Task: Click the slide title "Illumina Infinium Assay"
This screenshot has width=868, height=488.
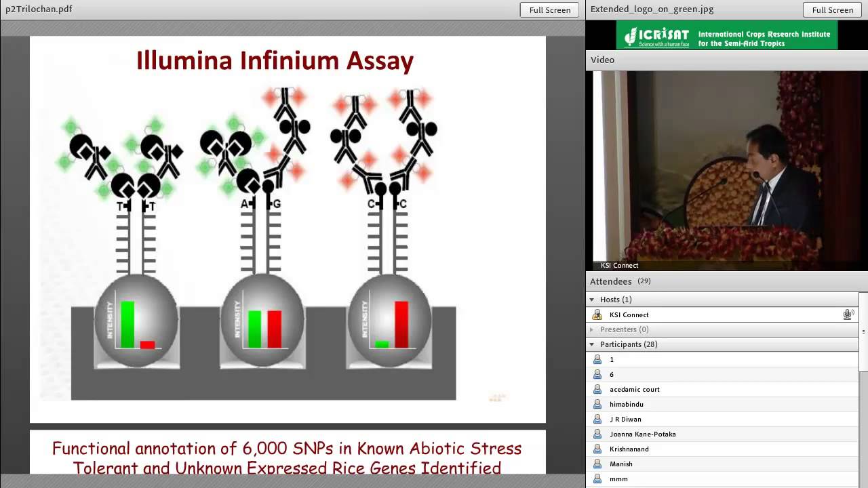Action: coord(275,60)
